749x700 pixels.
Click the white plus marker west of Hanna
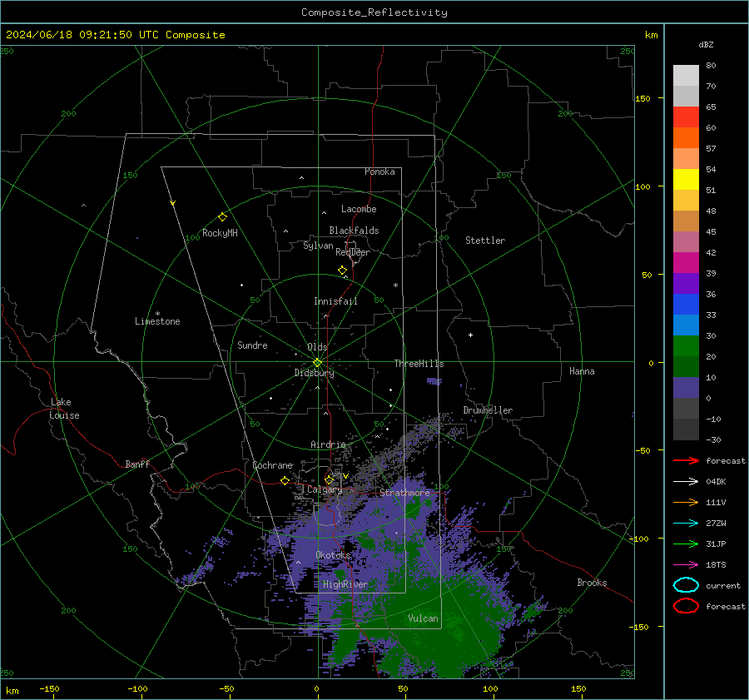pos(470,335)
